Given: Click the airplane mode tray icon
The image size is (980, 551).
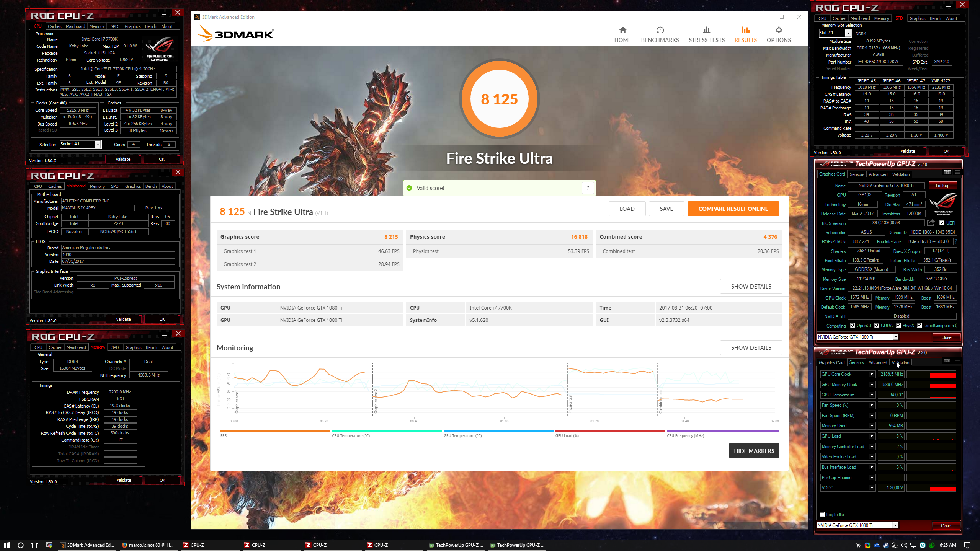Looking at the screenshot, I should (x=858, y=545).
